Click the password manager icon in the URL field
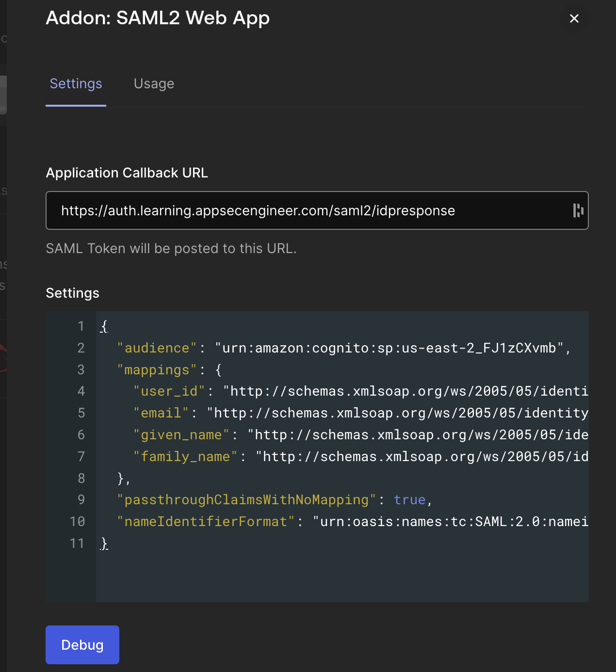This screenshot has width=616, height=672. click(578, 210)
